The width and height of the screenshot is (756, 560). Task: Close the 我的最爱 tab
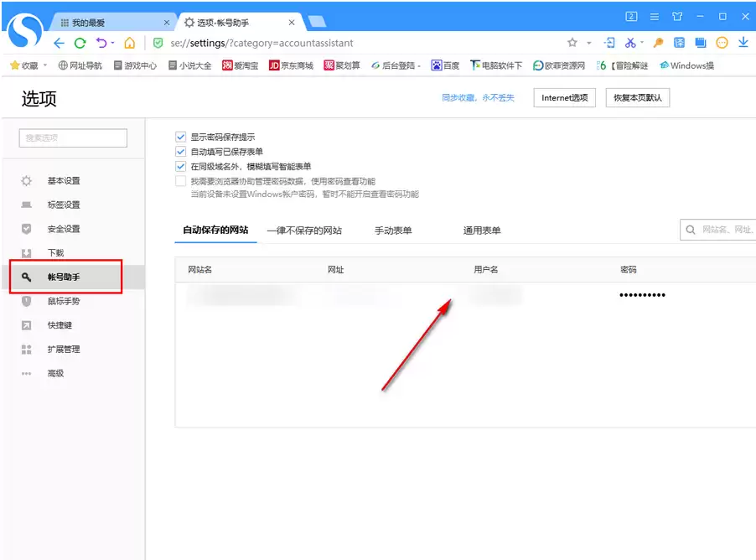166,23
